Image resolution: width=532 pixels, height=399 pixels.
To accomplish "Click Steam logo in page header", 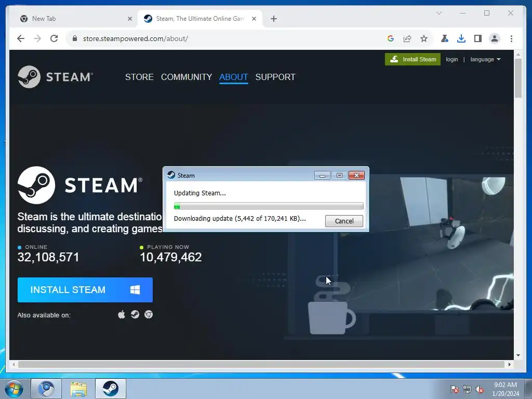I will point(55,77).
